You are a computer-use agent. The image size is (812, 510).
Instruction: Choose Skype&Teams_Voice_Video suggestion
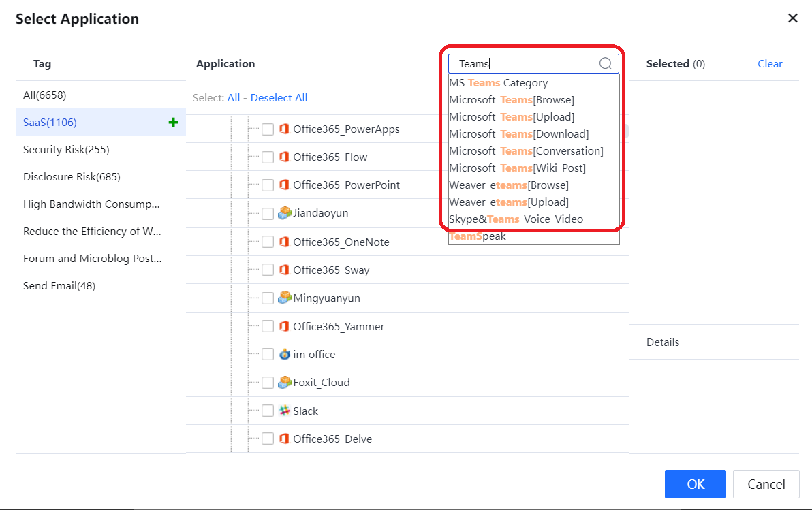534,219
